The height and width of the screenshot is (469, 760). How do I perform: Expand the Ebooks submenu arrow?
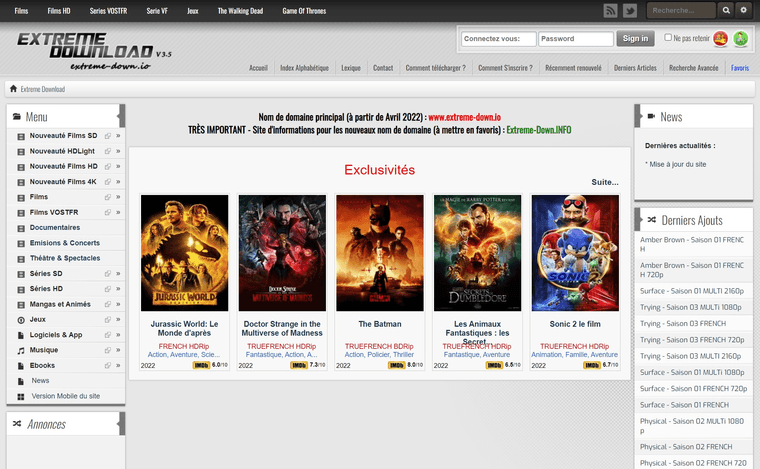click(x=118, y=365)
